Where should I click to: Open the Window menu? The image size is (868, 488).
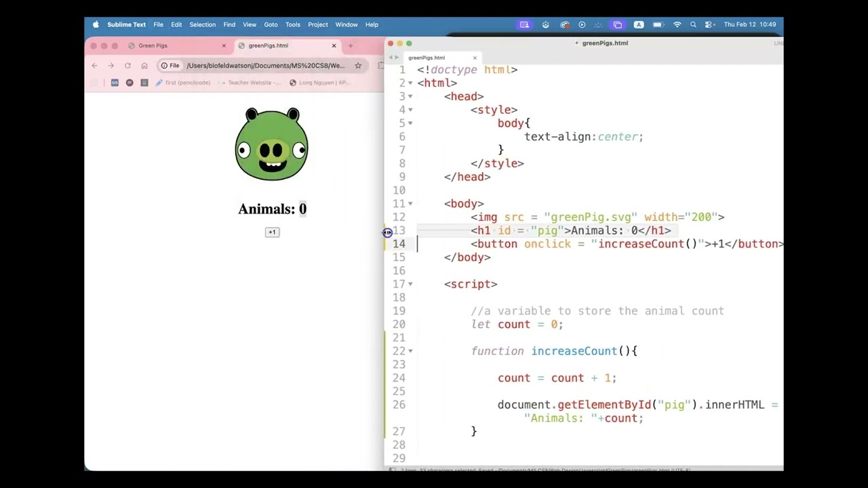click(346, 24)
